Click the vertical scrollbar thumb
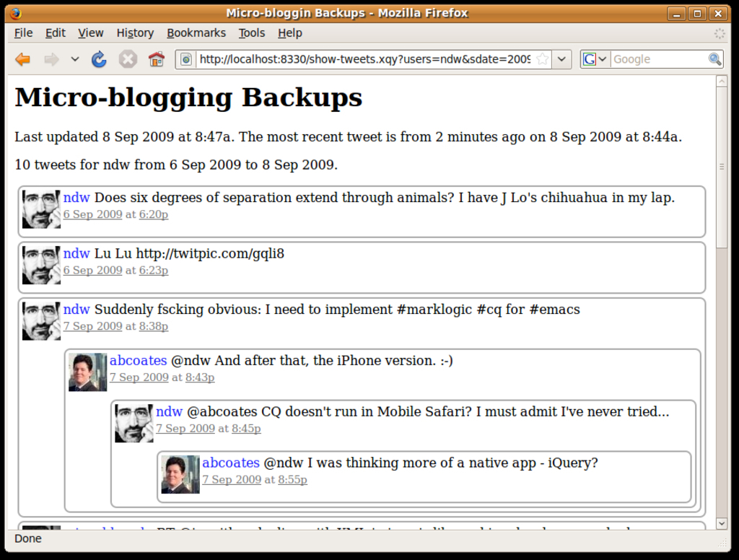The height and width of the screenshot is (560, 739). [x=722, y=167]
